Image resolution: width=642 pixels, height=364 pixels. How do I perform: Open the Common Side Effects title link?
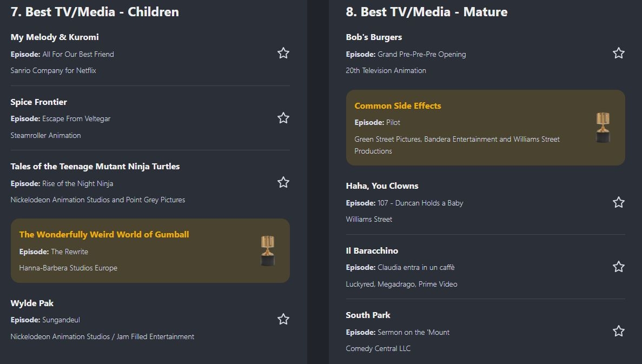(398, 106)
